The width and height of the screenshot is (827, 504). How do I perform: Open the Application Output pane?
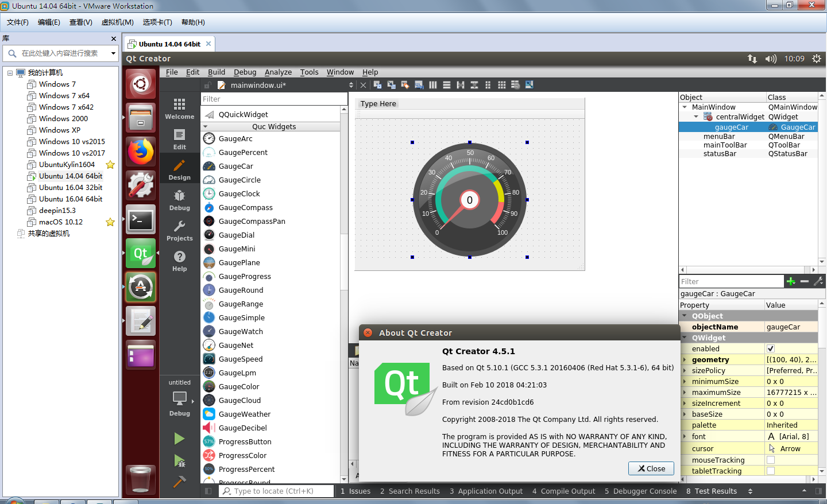pyautogui.click(x=486, y=491)
